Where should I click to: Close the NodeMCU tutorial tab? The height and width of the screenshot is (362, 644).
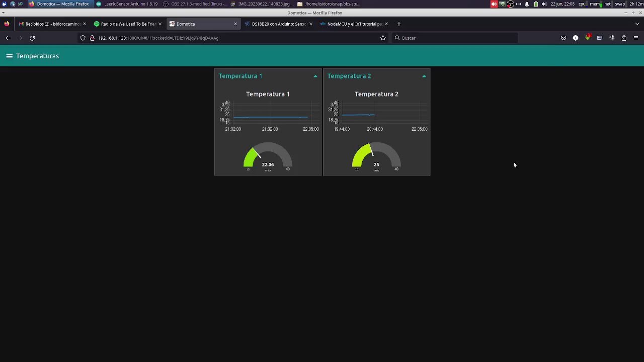[386, 24]
